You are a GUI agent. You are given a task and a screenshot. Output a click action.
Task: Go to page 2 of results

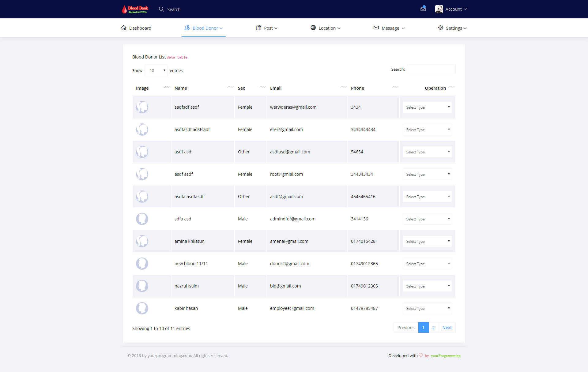(x=433, y=328)
